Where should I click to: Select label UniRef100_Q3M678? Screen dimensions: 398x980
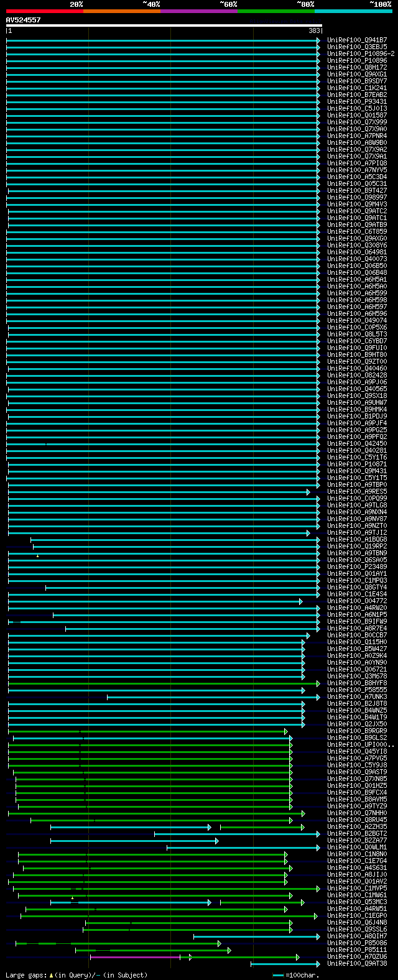pyautogui.click(x=357, y=676)
